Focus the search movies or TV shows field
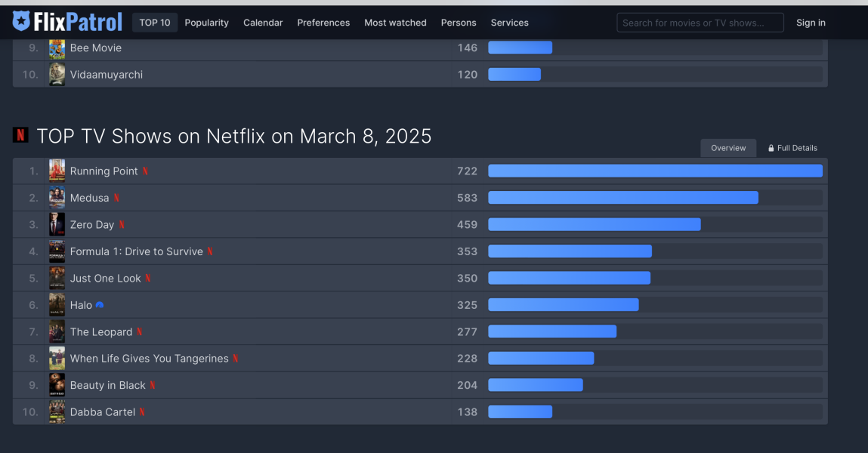 tap(700, 23)
